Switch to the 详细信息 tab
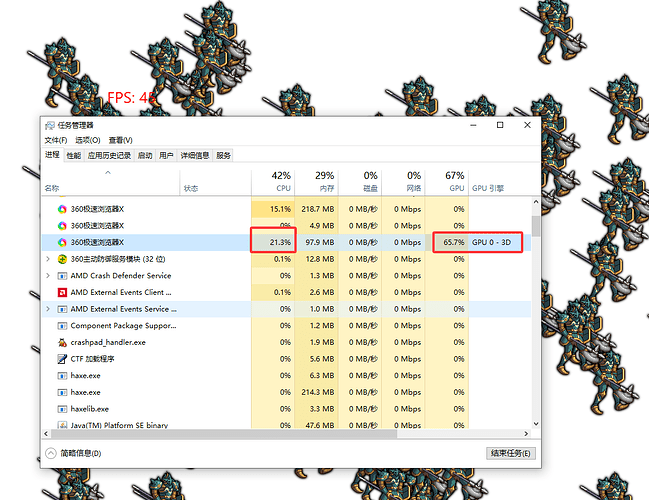The width and height of the screenshot is (649, 500). (x=195, y=156)
